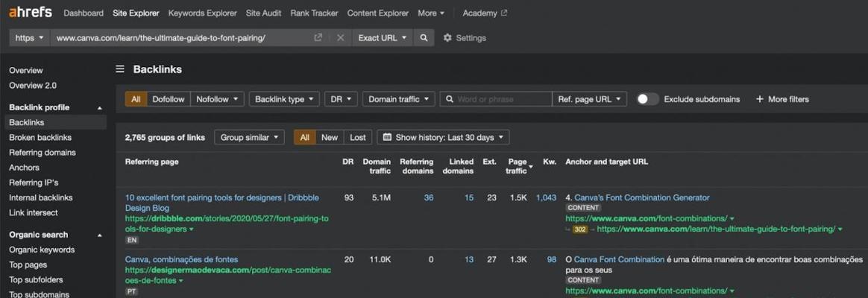Open the Ref. page URL dropdown
The height and width of the screenshot is (298, 868).
click(590, 99)
